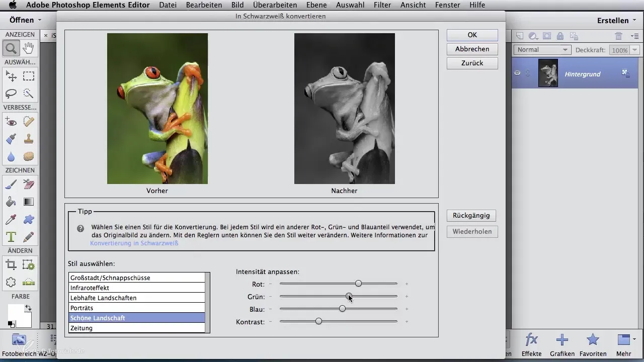This screenshot has height=362, width=644.
Task: Select the Lasso tool
Action: click(11, 94)
